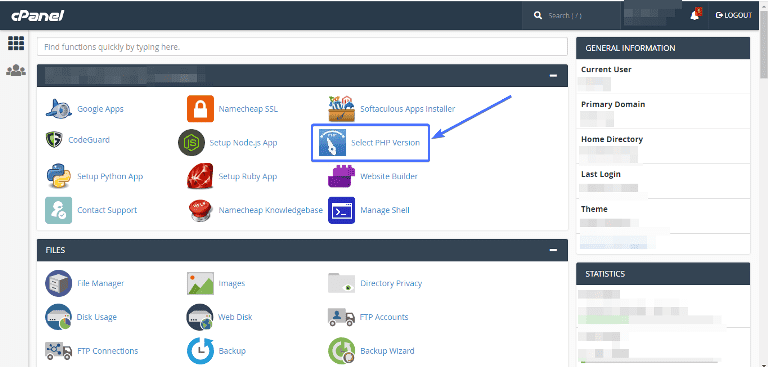Image resolution: width=768 pixels, height=367 pixels.
Task: Click the Directory Privacy link text
Action: [x=391, y=283]
